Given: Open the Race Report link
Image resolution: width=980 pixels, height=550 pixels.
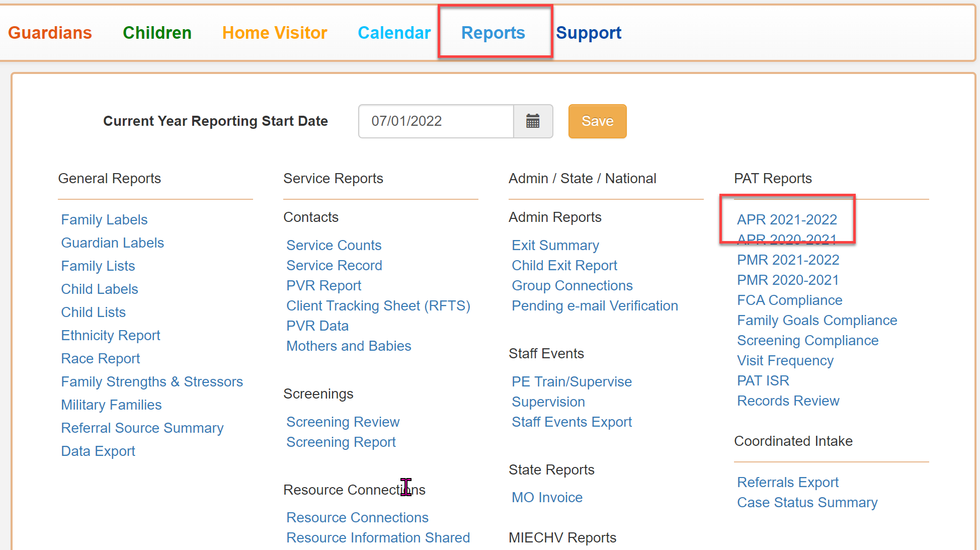Looking at the screenshot, I should pos(101,359).
